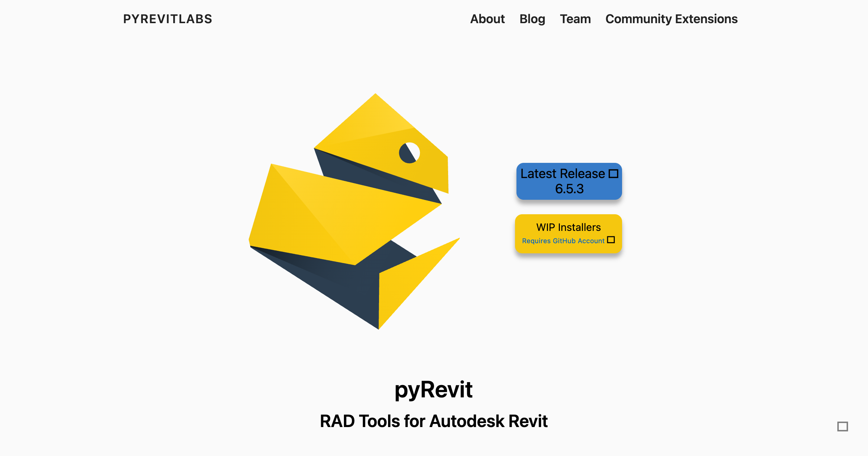Open the PYREVITLABS home link
Screen dimensions: 868x456
point(167,19)
